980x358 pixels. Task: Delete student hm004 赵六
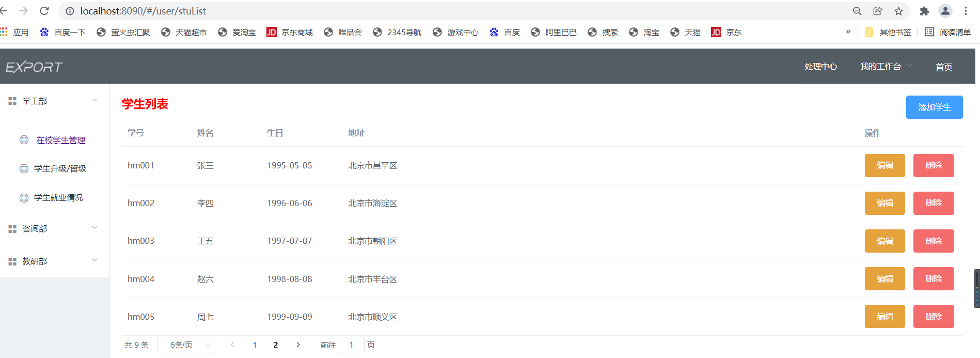(x=934, y=278)
